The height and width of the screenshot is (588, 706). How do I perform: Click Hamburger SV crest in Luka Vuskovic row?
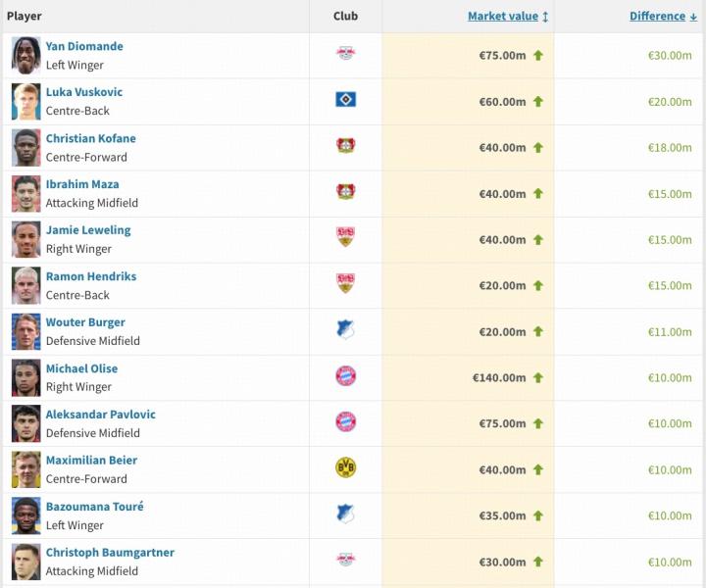pos(345,100)
